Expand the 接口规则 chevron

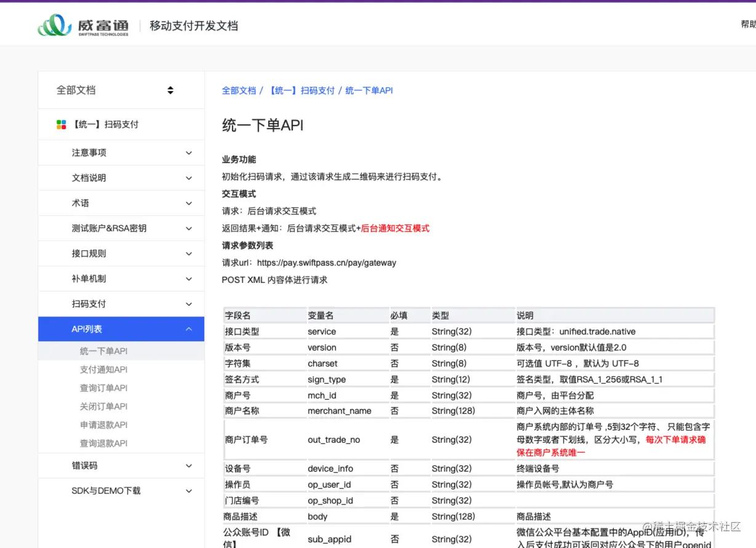pos(189,253)
